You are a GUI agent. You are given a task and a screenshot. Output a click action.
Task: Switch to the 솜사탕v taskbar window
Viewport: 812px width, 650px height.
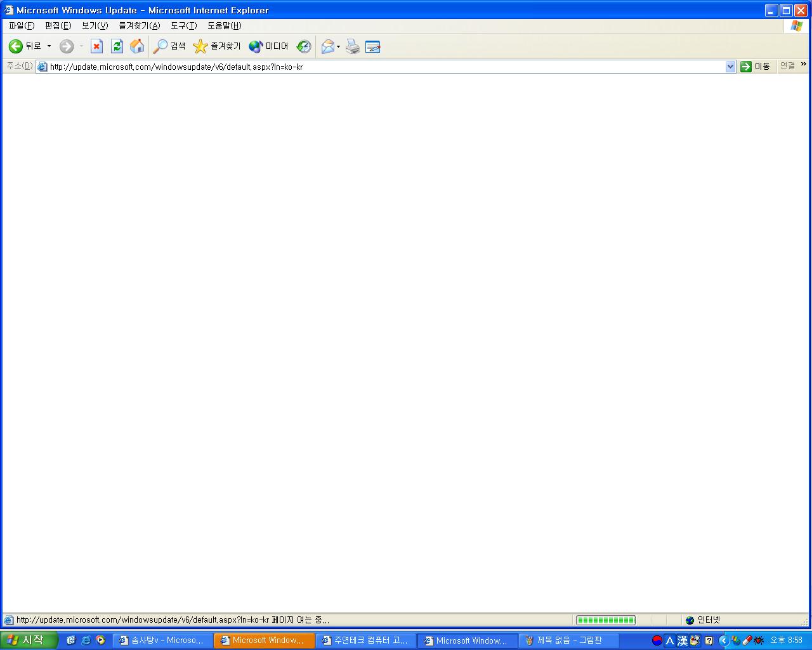tap(162, 640)
